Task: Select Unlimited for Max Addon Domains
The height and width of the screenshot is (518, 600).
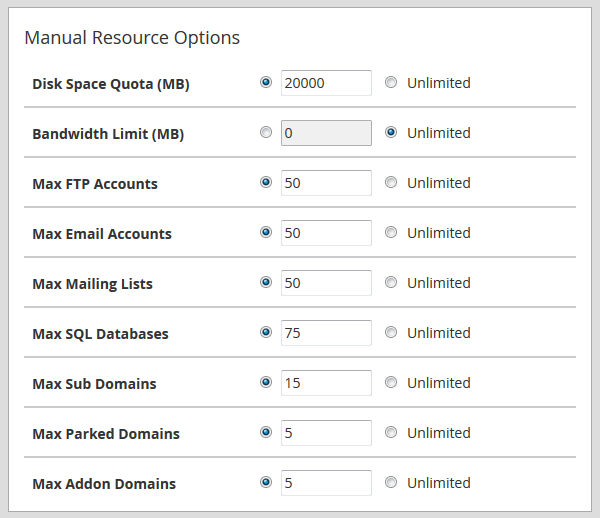Action: (391, 482)
